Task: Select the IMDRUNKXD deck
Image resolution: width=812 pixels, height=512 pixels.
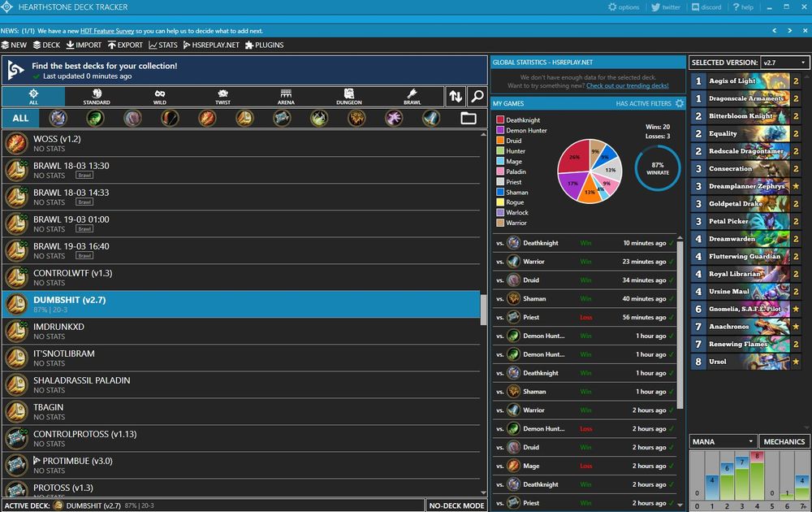Action: [241, 331]
